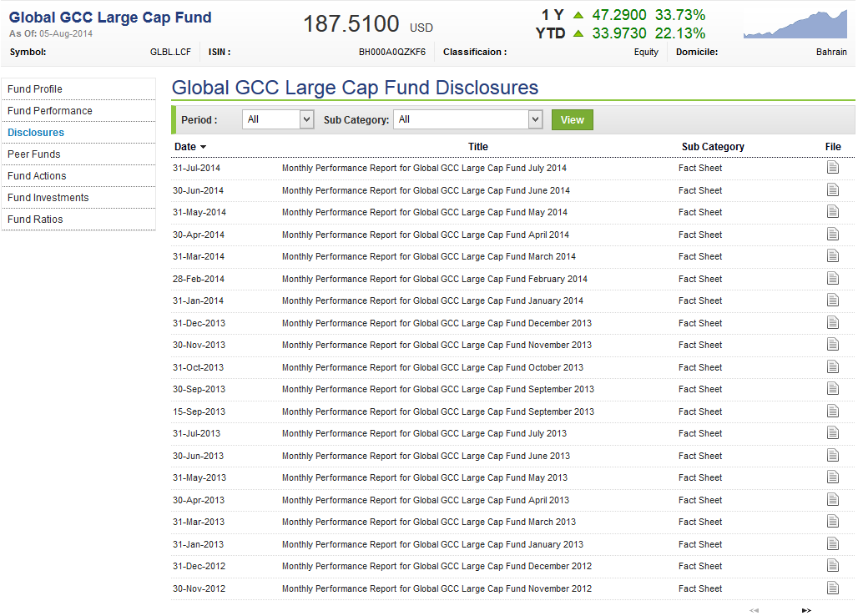Open Peer Funds section
This screenshot has height=616, width=863.
pos(33,154)
